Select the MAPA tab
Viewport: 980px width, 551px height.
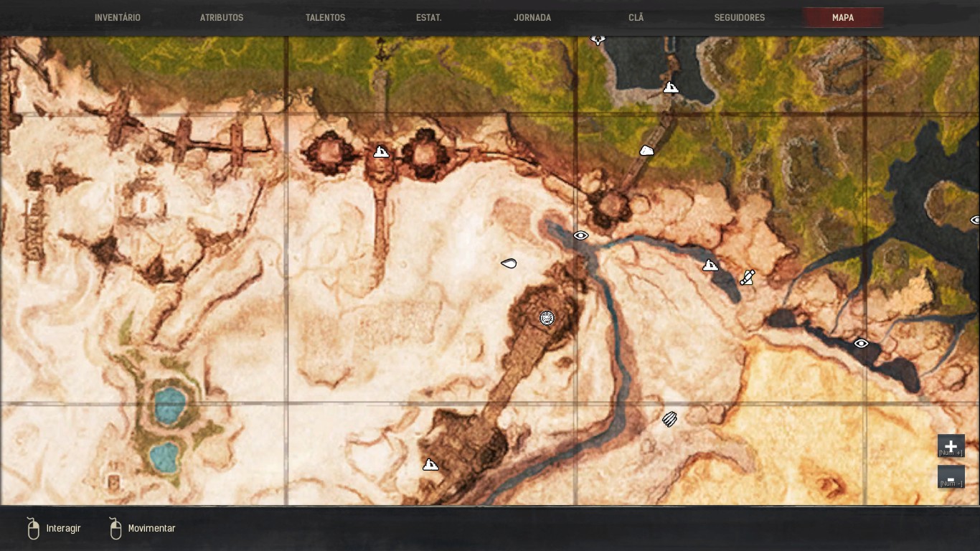point(843,17)
